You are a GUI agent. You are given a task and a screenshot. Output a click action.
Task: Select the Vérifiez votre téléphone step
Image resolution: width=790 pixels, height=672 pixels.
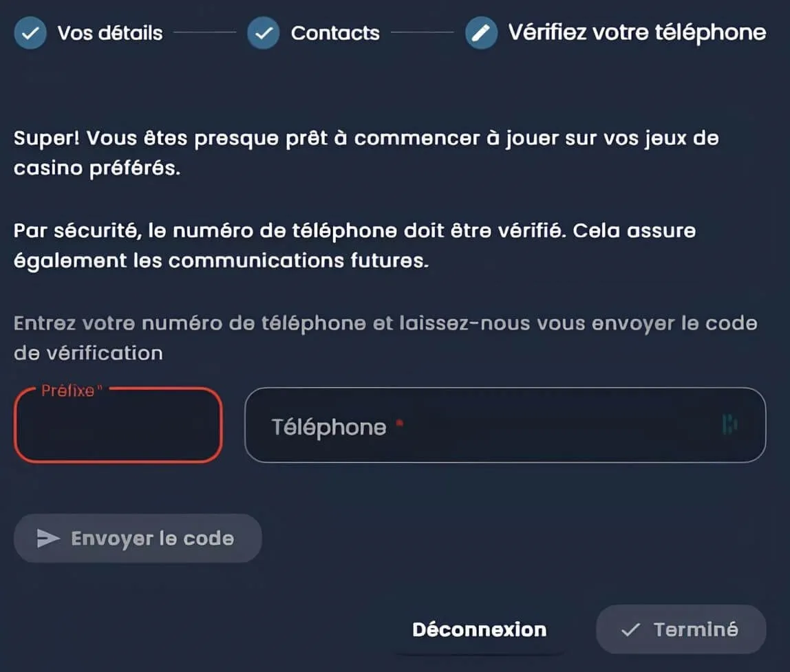pyautogui.click(x=637, y=32)
